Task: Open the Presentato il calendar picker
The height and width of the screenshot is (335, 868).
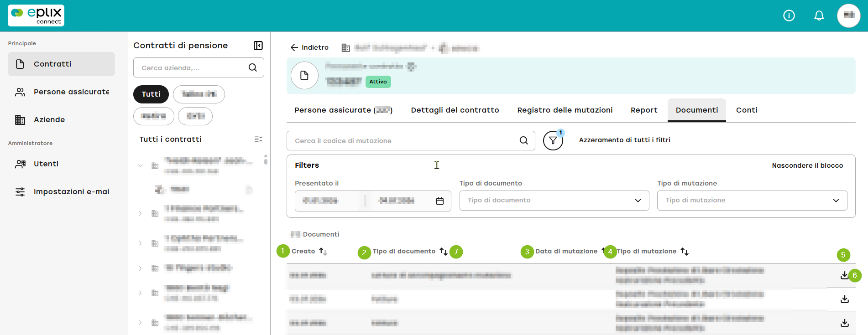Action: 440,201
